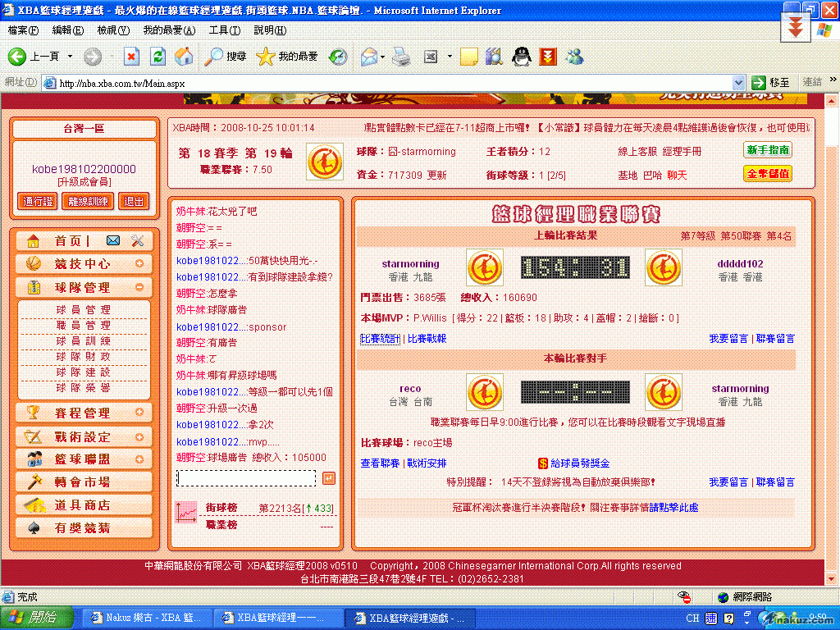Click the IE Stop icon

(x=131, y=57)
